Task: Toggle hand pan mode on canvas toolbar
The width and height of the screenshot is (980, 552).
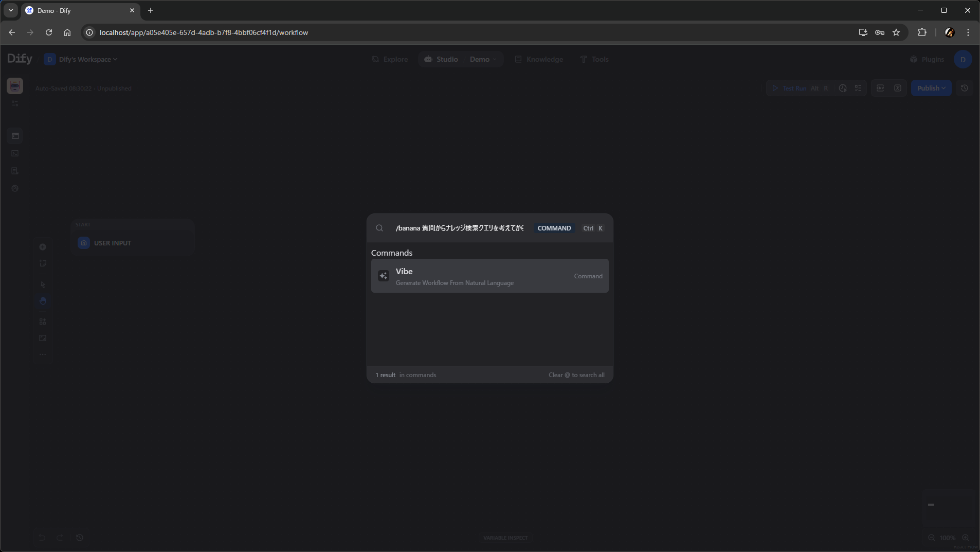Action: (x=43, y=301)
